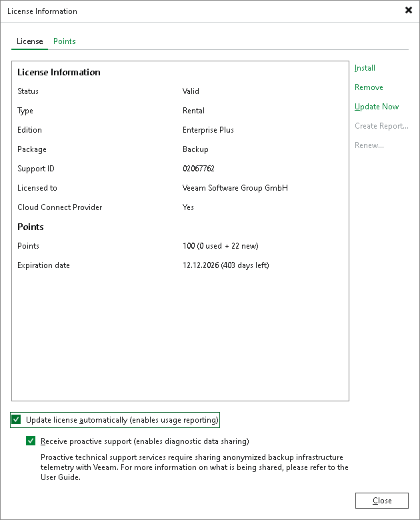Click the 'Expiration date' label
The image size is (420, 520).
click(43, 265)
